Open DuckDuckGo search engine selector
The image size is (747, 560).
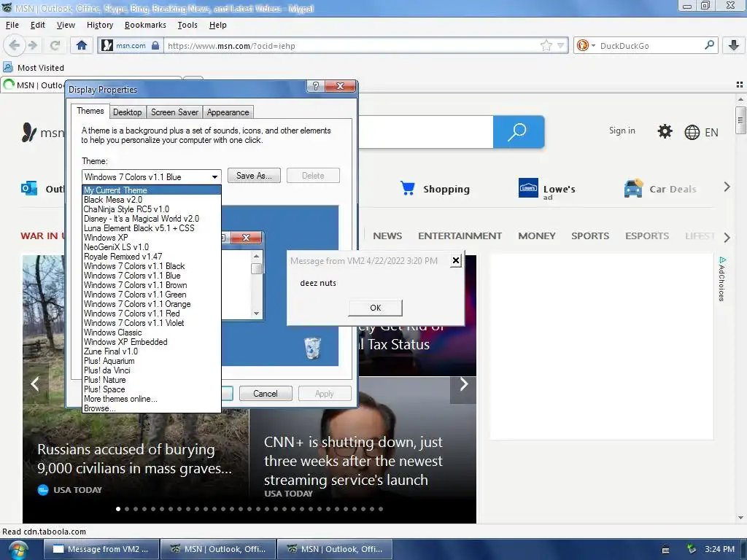click(586, 46)
